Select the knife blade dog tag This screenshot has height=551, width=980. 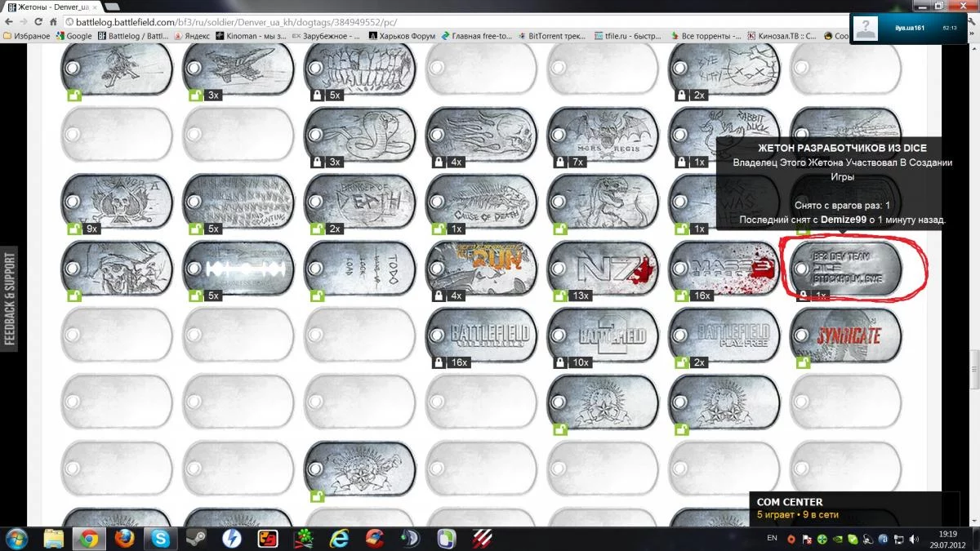click(x=238, y=268)
